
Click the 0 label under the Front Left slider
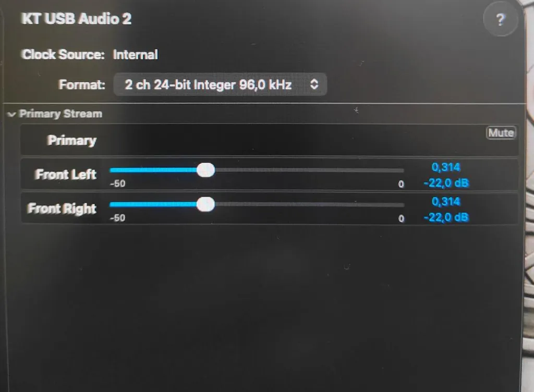(401, 184)
